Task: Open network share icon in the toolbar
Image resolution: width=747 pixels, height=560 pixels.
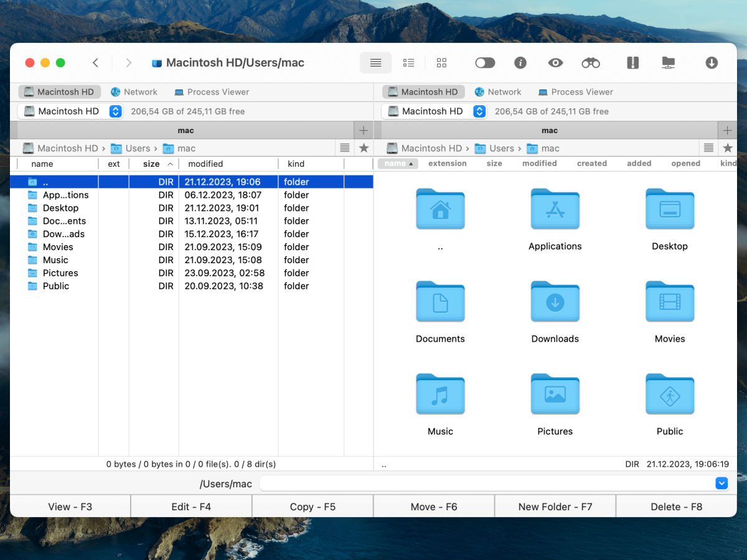Action: 668,62
